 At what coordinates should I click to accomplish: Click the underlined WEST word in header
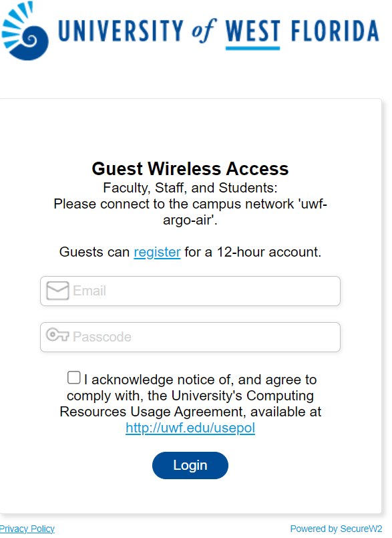tap(252, 31)
